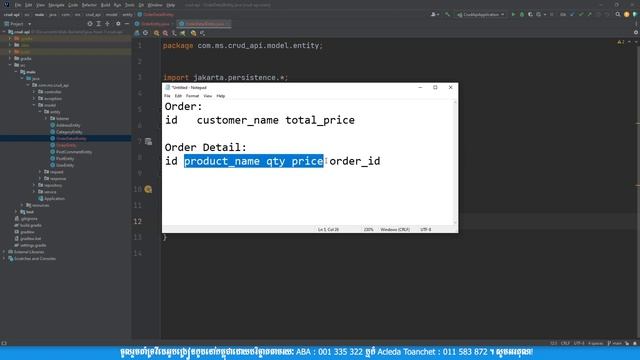Collapse the src folder in project tree

[11, 65]
